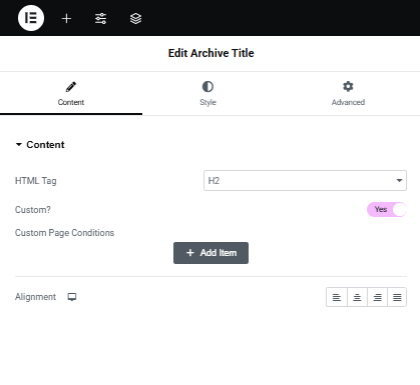
Task: Open the HTML Tag dropdown
Action: 305,181
